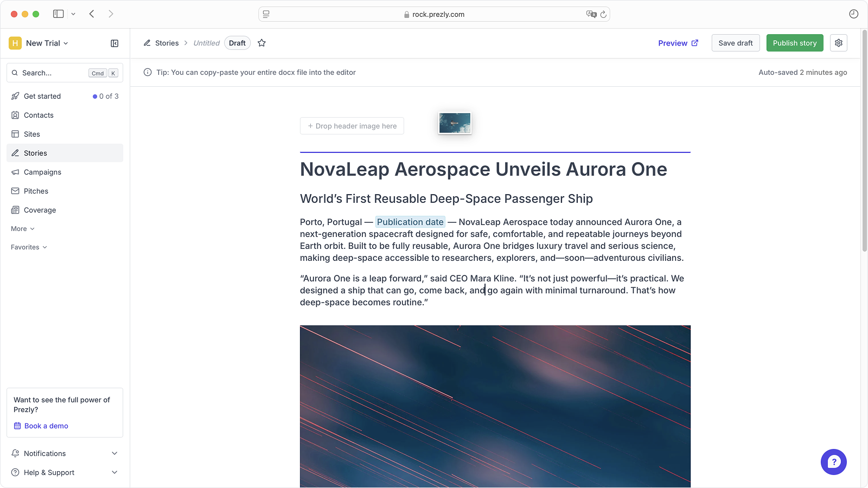Star this story as a favorite
The width and height of the screenshot is (868, 488).
click(261, 43)
